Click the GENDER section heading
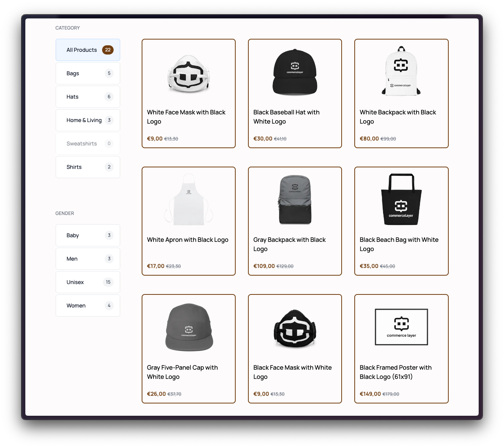This screenshot has width=504, height=448. pyautogui.click(x=64, y=213)
